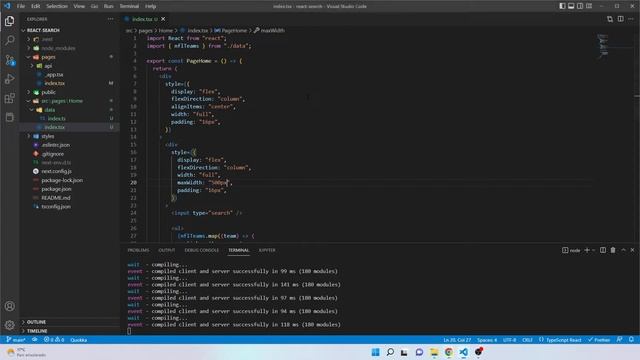Open the Selection menu
The height and width of the screenshot is (360, 640).
[x=57, y=6]
